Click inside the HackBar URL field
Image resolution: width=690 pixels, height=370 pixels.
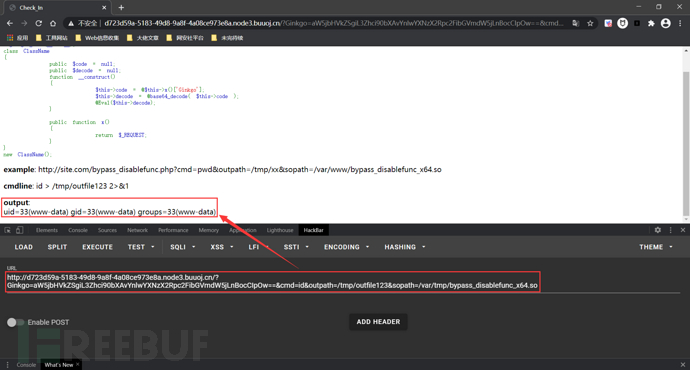273,282
